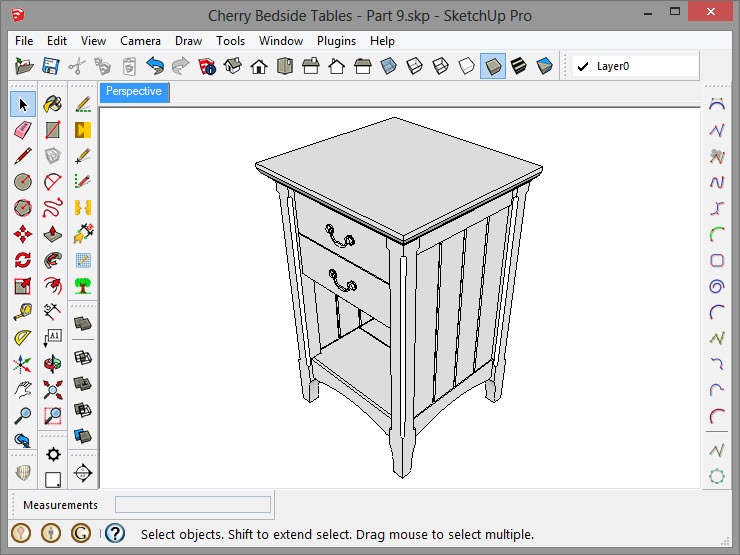Viewport: 740px width, 555px height.
Task: Switch to the Perspective scene tab
Action: tap(134, 92)
